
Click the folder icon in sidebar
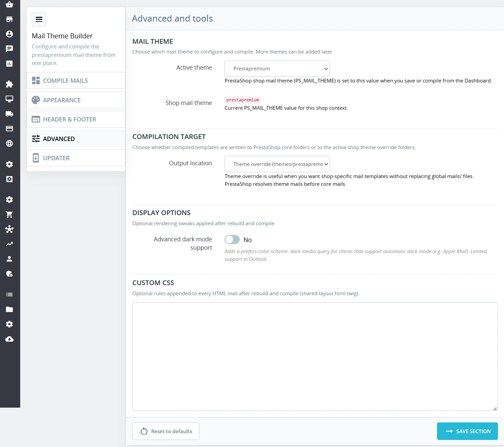click(x=9, y=309)
